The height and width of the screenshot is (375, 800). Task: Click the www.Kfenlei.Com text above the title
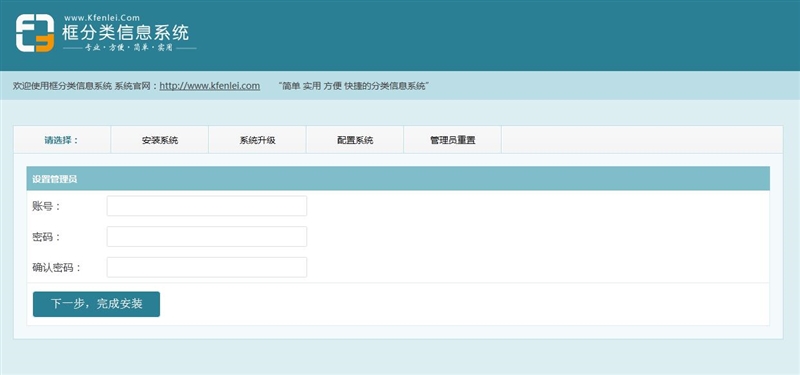[x=102, y=18]
